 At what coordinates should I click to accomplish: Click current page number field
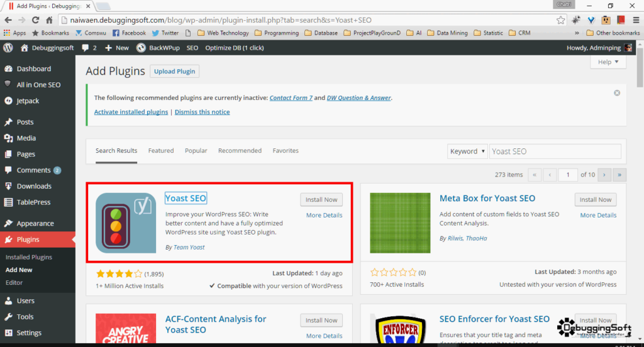click(x=568, y=175)
